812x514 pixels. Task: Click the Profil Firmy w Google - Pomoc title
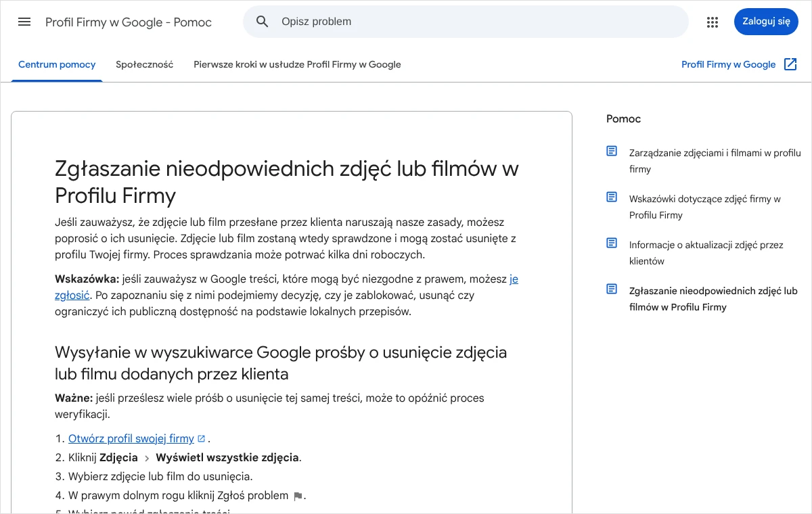129,22
